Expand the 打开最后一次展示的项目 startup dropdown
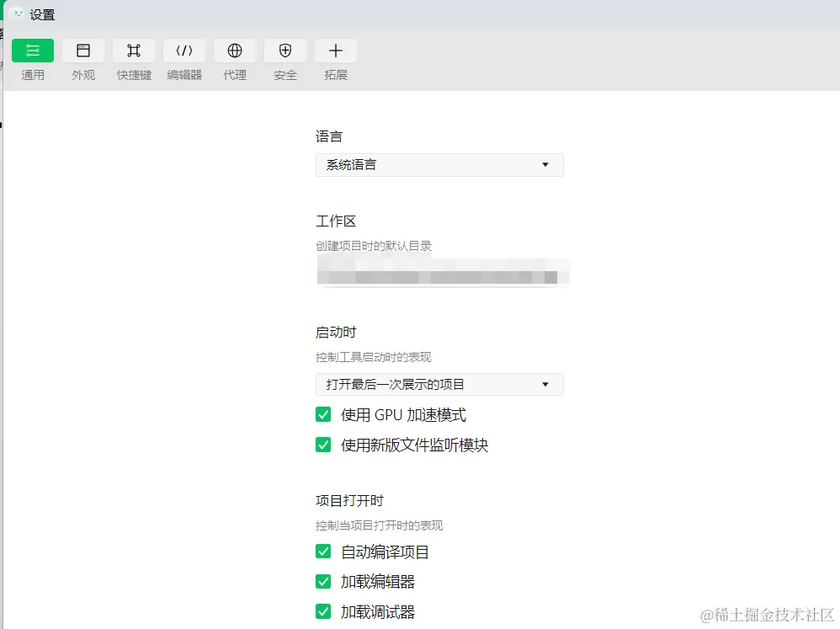The width and height of the screenshot is (840, 629). pyautogui.click(x=439, y=384)
